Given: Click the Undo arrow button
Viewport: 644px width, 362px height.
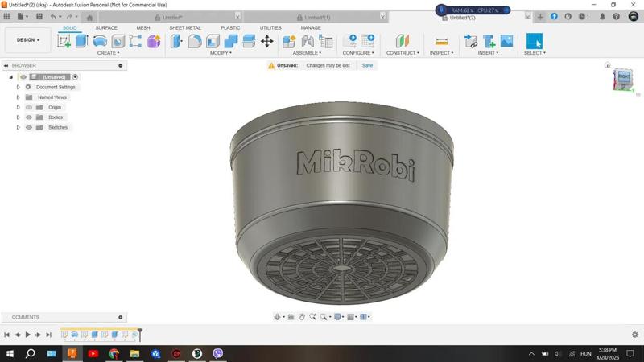Looking at the screenshot, I should pos(53,16).
